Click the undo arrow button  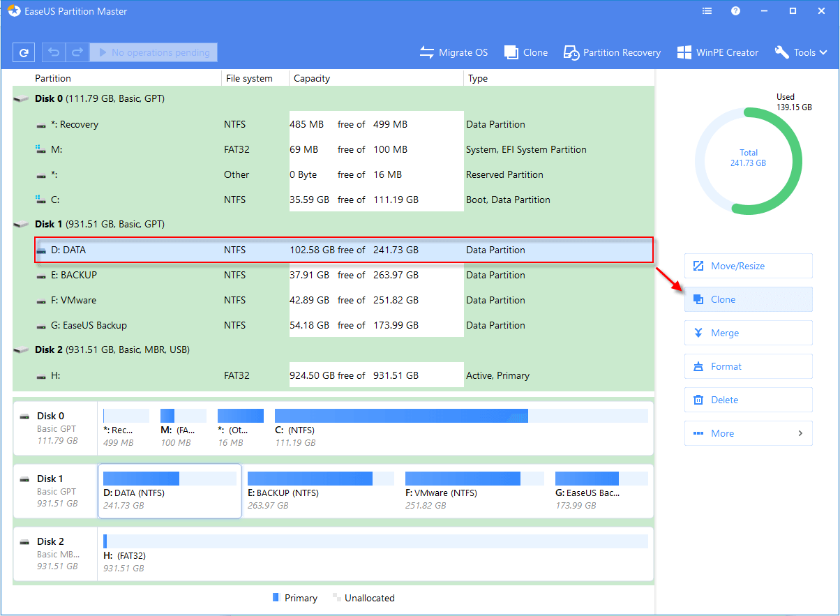coord(54,52)
